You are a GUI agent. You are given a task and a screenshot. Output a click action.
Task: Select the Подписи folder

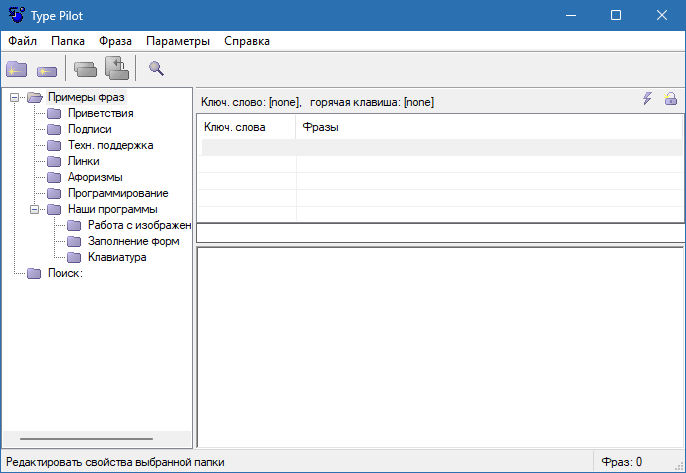(x=90, y=129)
